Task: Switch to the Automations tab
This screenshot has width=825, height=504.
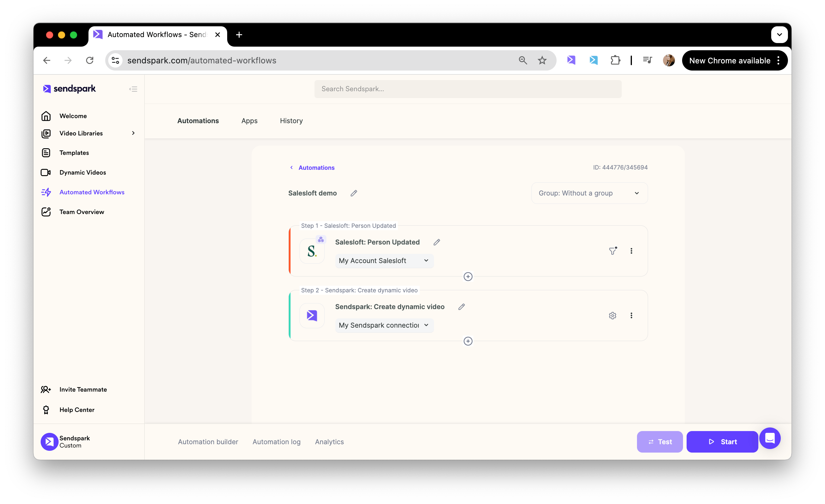Action: (198, 121)
